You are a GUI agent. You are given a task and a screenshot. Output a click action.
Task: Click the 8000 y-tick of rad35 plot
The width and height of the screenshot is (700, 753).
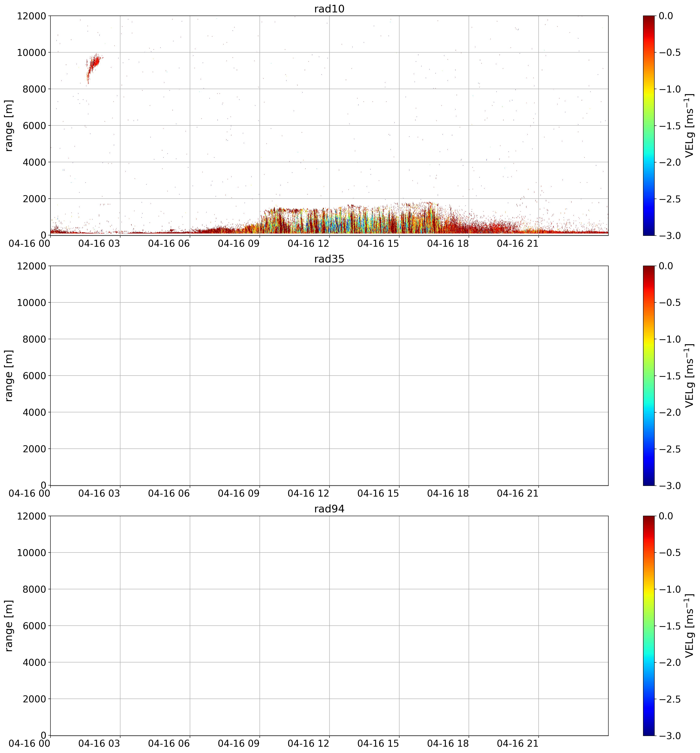tap(34, 339)
